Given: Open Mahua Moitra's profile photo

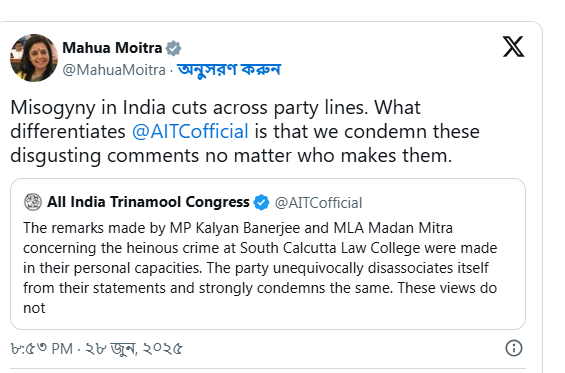Looking at the screenshot, I should click(x=34, y=58).
